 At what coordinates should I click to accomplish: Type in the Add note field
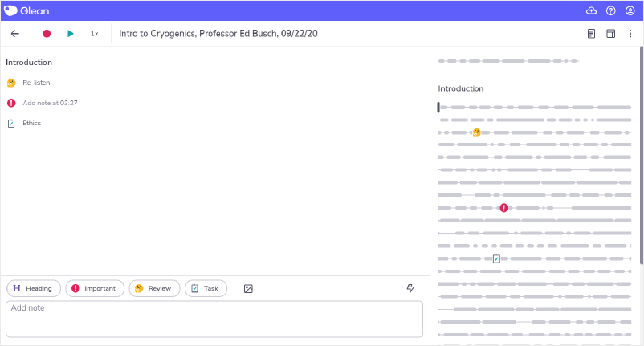[x=214, y=319]
